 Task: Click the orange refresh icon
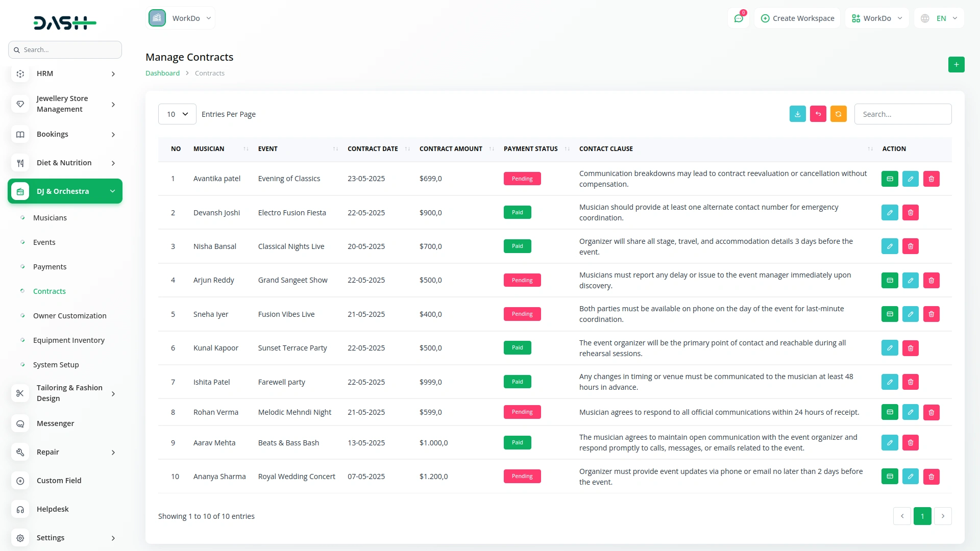click(x=838, y=114)
